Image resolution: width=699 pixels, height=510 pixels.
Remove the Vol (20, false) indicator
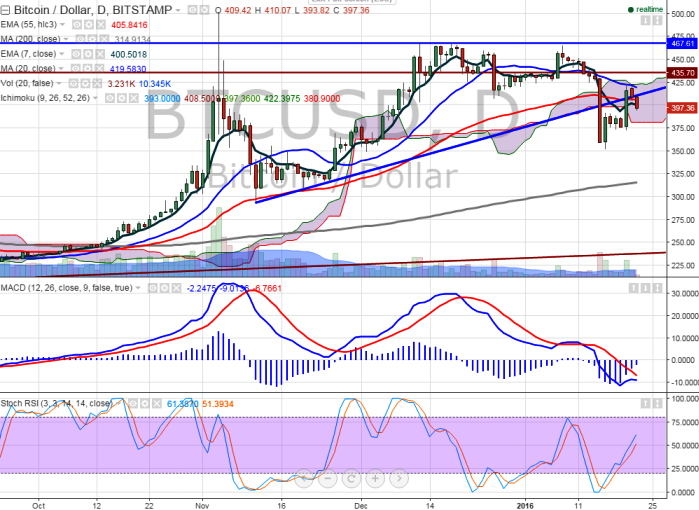(97, 83)
